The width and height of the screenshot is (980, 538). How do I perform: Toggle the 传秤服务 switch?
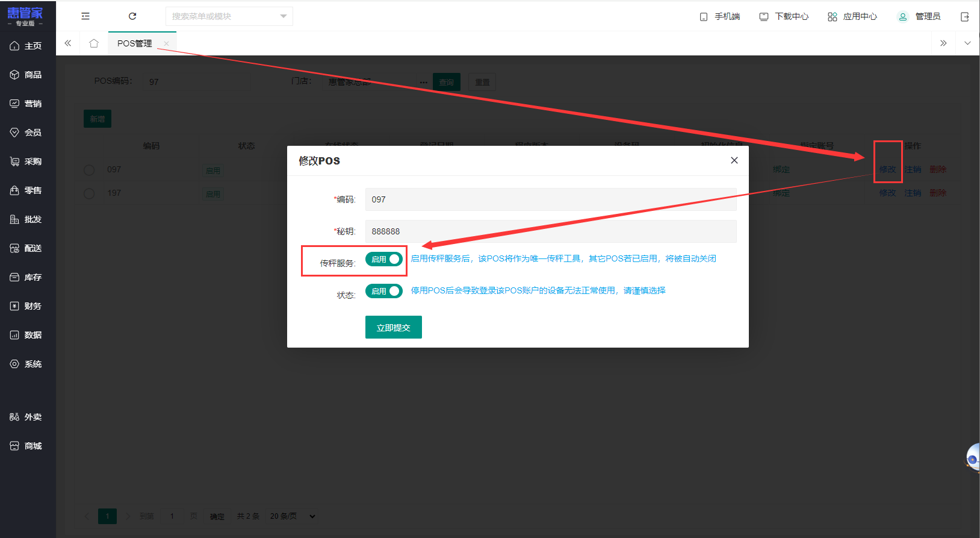click(x=384, y=259)
